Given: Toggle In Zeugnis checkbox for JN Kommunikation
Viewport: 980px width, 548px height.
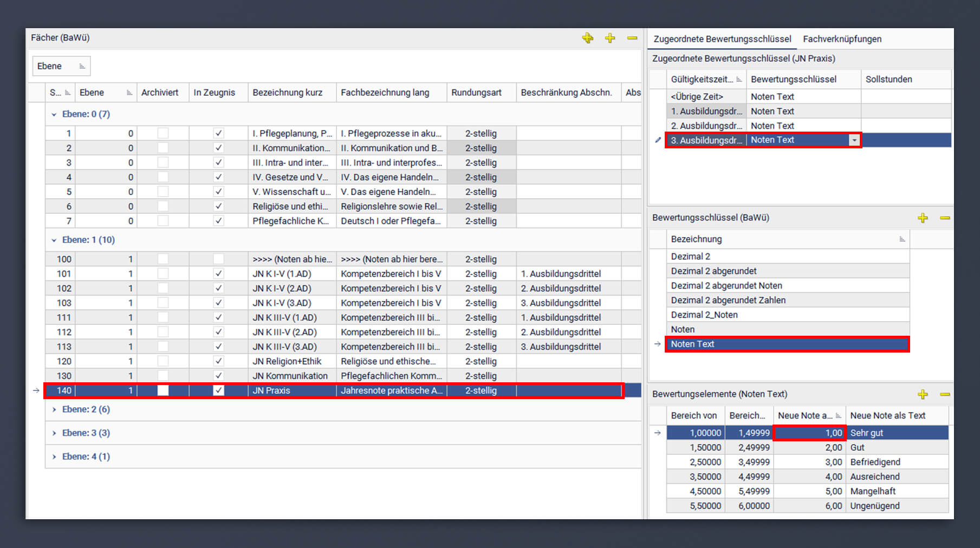Looking at the screenshot, I should [x=218, y=376].
